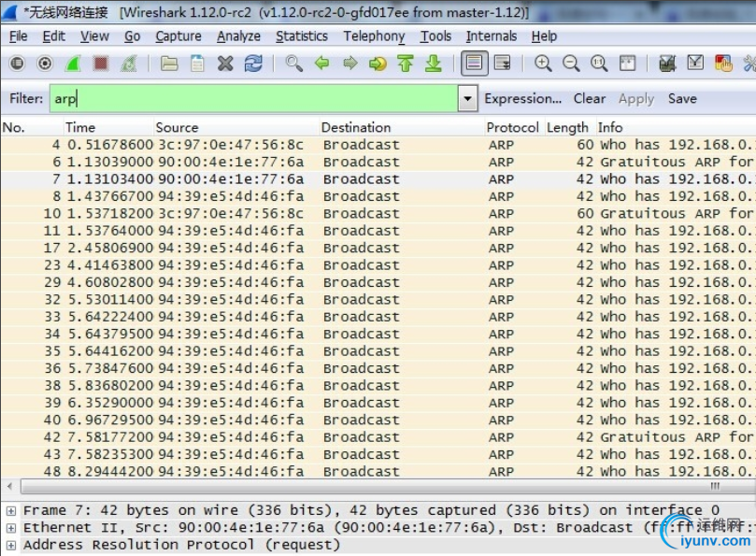Viewport: 756px width, 556px height.
Task: Stop the running capture
Action: tap(101, 64)
